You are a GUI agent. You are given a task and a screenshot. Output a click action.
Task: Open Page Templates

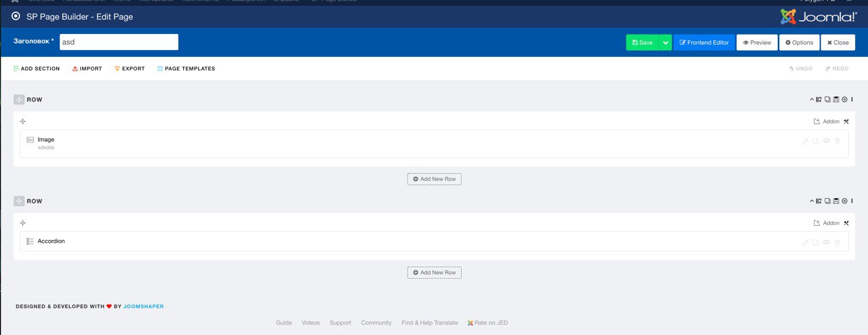tap(186, 68)
